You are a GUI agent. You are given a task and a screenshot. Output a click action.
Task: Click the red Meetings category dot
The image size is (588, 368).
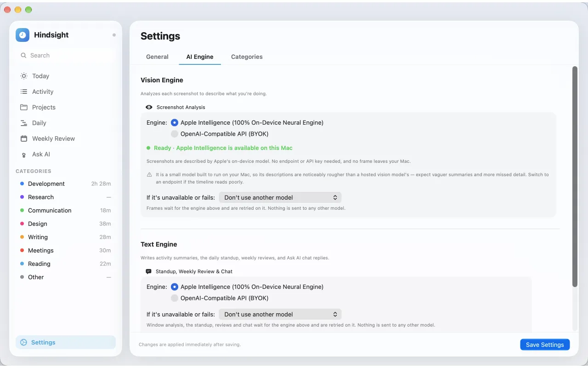tap(22, 250)
